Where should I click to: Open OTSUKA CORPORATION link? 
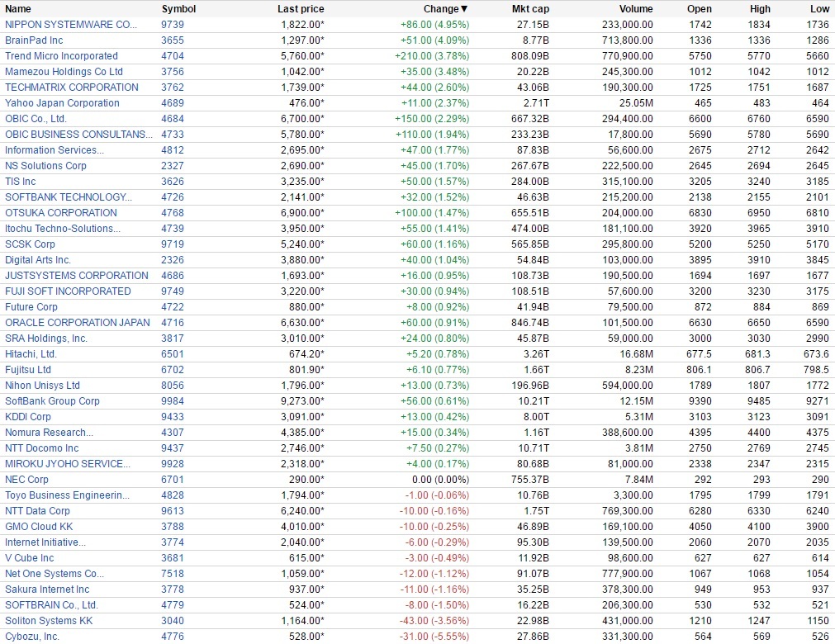[61, 213]
